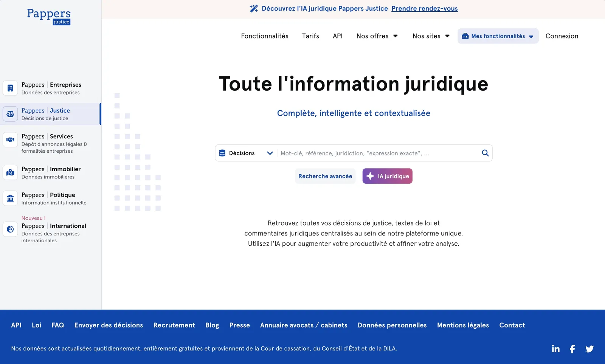
Task: Expand the Nos offres menu
Action: 377,36
